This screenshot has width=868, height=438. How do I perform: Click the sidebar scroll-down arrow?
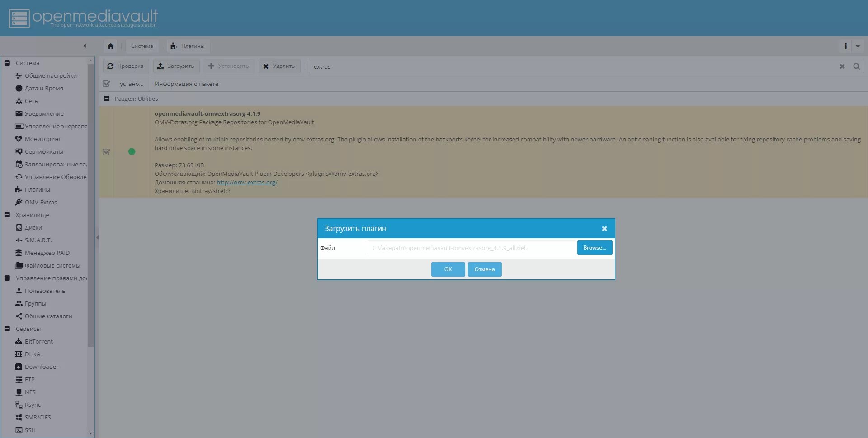click(x=90, y=433)
